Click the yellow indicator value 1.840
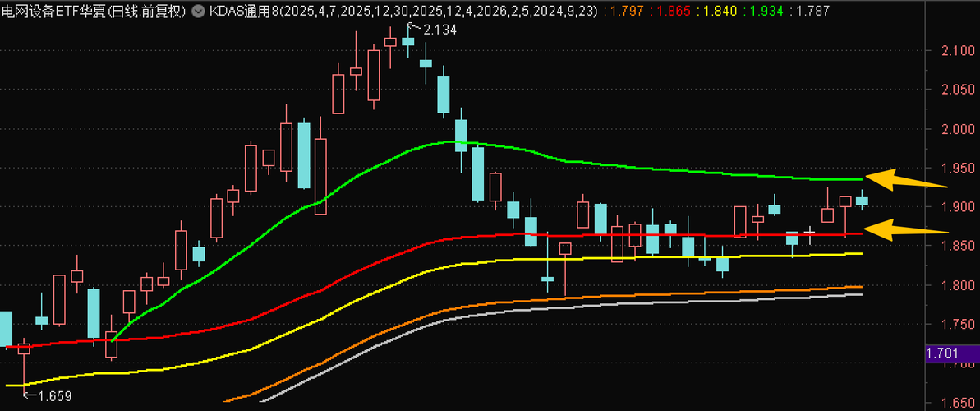Screen dimensions: 980x411 click(x=720, y=11)
